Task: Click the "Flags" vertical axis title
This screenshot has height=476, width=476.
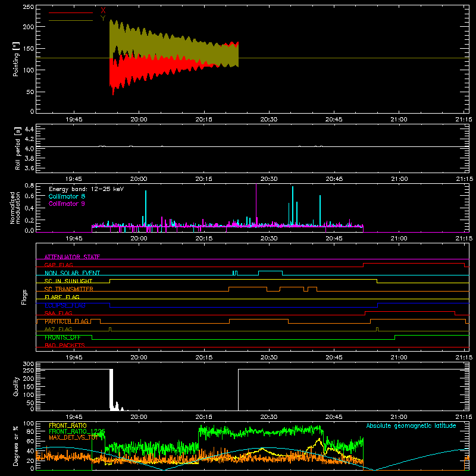Action: (24, 297)
